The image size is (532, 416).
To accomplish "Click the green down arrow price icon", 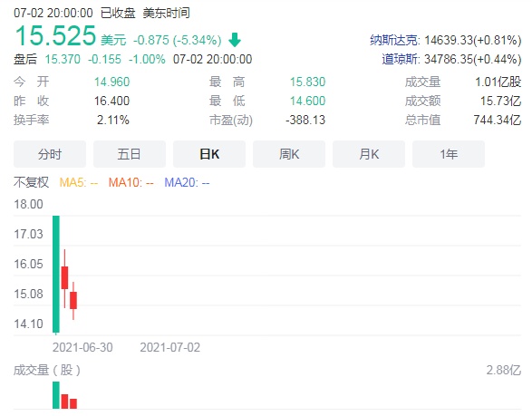I will [235, 40].
